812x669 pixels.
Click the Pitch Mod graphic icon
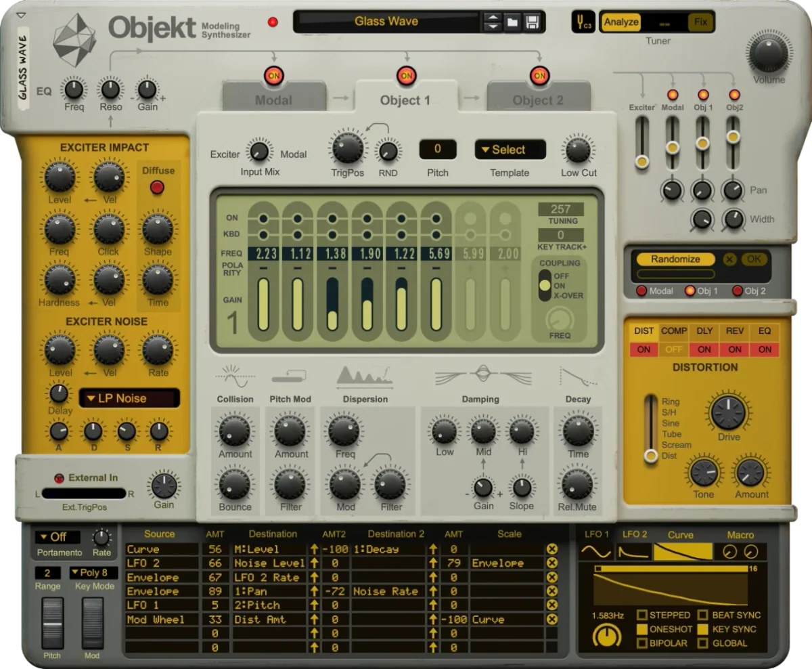coord(290,374)
